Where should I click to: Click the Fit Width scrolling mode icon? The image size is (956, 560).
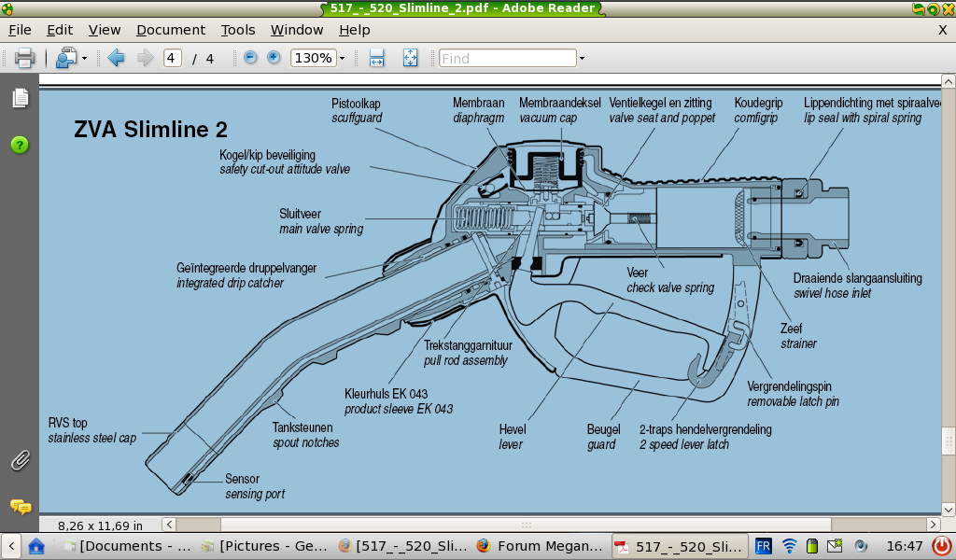[x=377, y=58]
